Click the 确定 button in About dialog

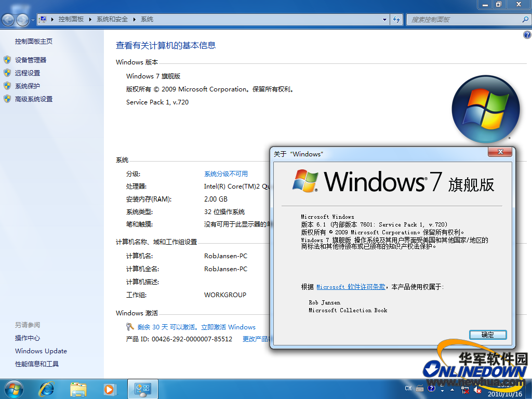[487, 335]
